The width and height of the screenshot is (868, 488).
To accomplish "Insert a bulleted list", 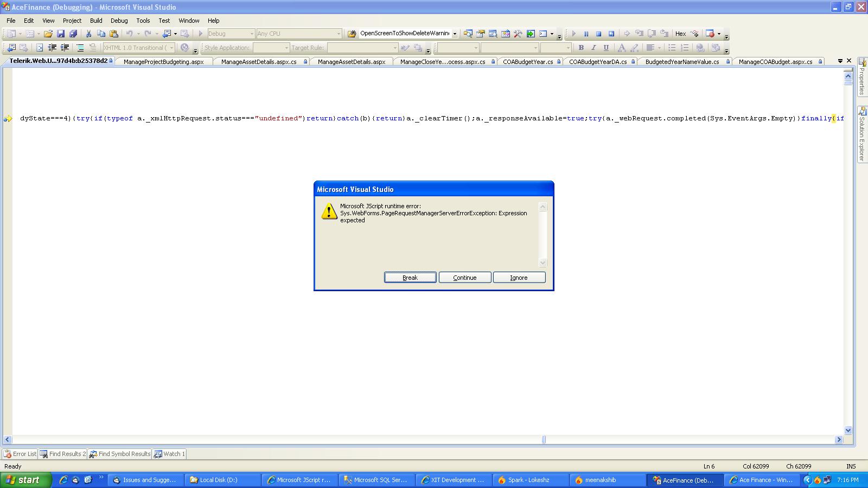I will click(x=672, y=48).
